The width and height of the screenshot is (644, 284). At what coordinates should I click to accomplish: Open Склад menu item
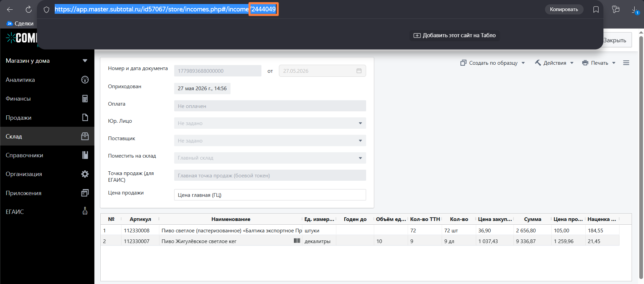pyautogui.click(x=47, y=136)
